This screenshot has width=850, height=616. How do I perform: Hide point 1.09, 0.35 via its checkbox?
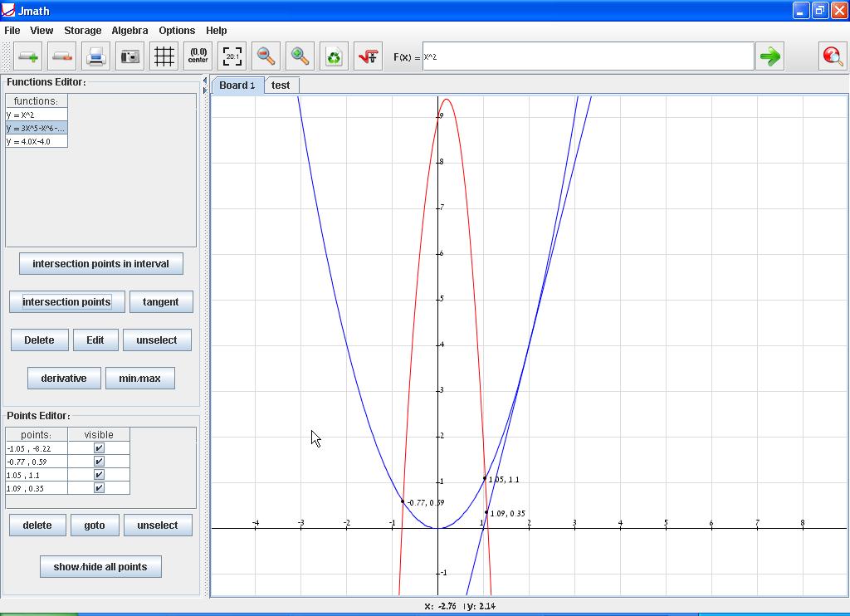point(99,488)
